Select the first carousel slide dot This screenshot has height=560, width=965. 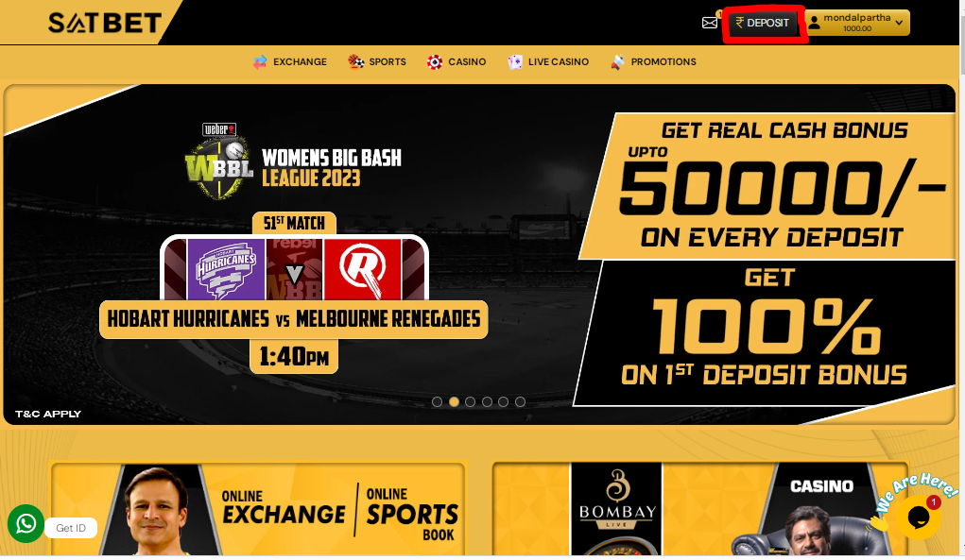click(x=437, y=402)
